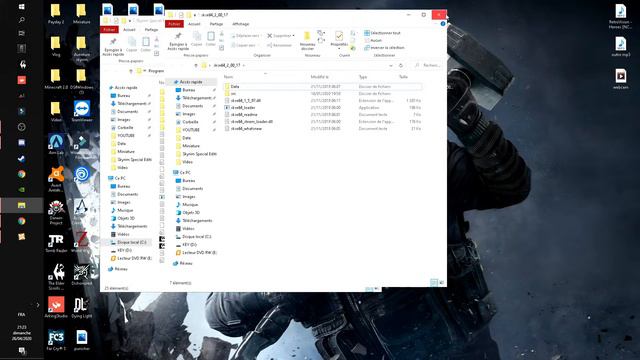The width and height of the screenshot is (640, 360).
Task: Open the Partage ribbon tab in front window
Action: (216, 24)
